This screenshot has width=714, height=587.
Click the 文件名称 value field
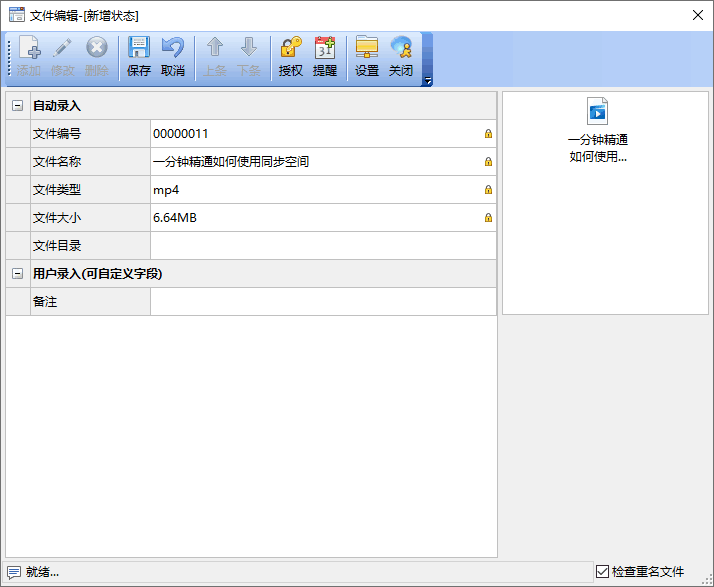[315, 162]
